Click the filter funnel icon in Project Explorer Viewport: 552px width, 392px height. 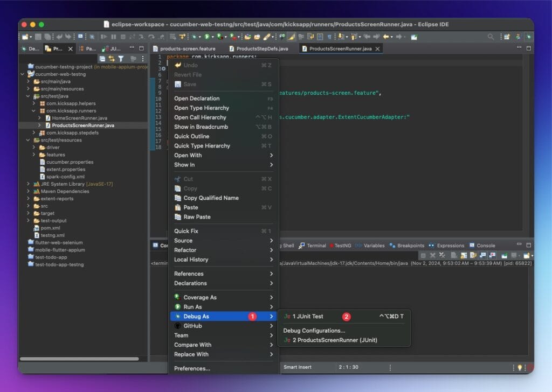click(121, 59)
